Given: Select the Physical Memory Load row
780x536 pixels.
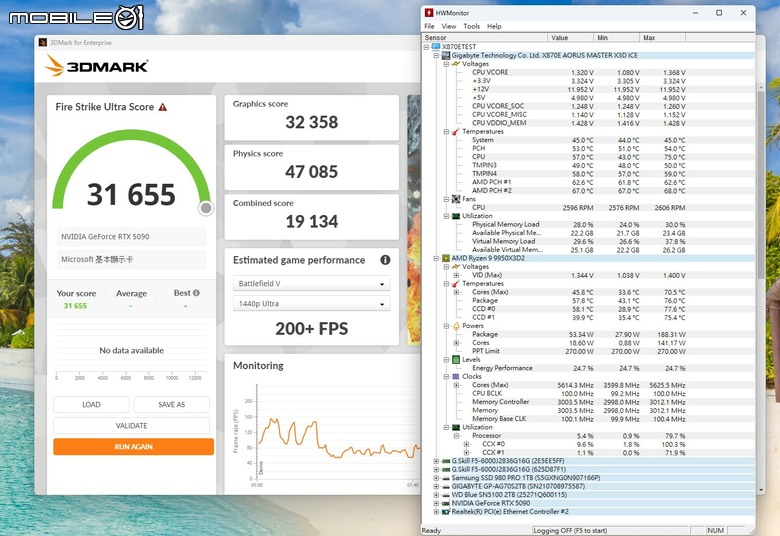Looking at the screenshot, I should click(588, 224).
